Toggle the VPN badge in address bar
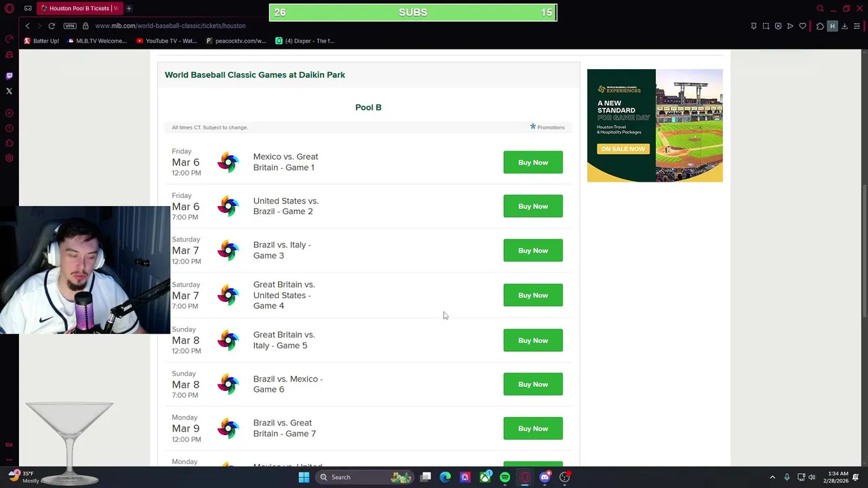The width and height of the screenshot is (868, 488). tap(70, 26)
